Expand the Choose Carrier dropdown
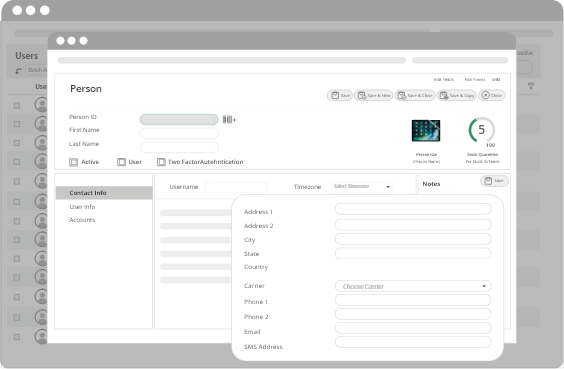 point(413,286)
